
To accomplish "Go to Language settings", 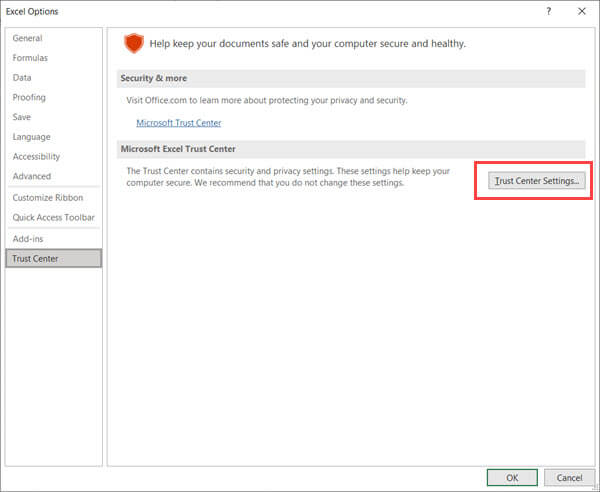I will [31, 137].
